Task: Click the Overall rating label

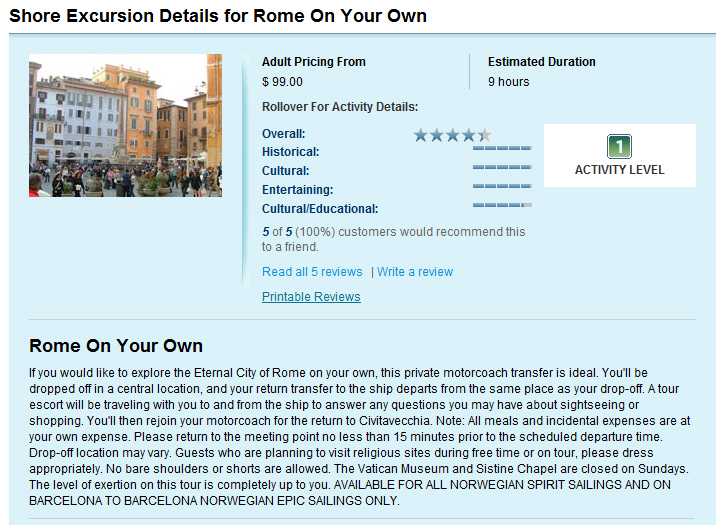Action: click(284, 134)
